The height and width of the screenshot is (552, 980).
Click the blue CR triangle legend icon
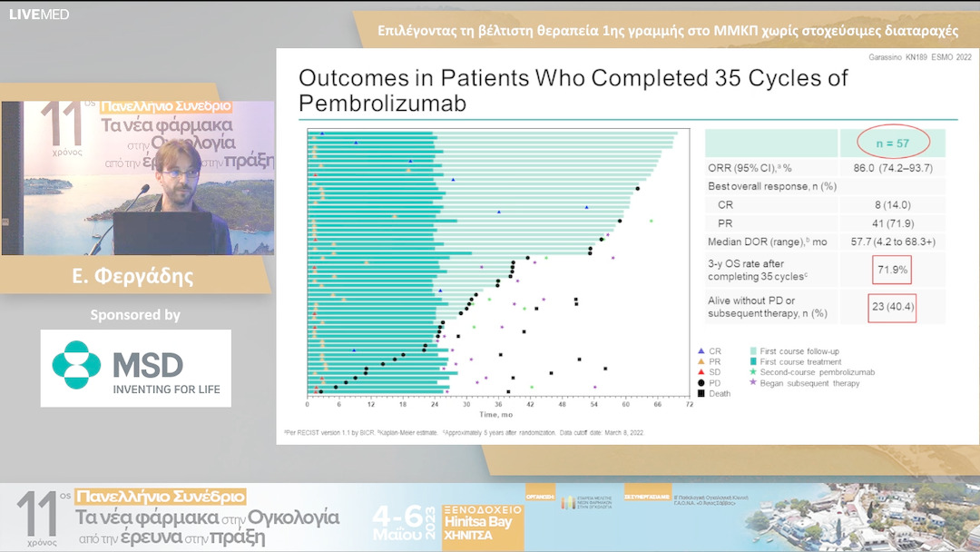[x=701, y=350]
